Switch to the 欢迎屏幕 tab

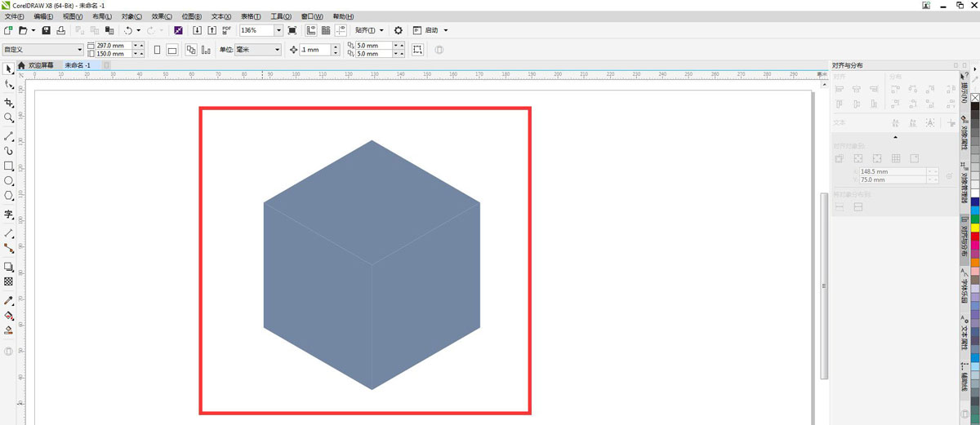pyautogui.click(x=40, y=64)
